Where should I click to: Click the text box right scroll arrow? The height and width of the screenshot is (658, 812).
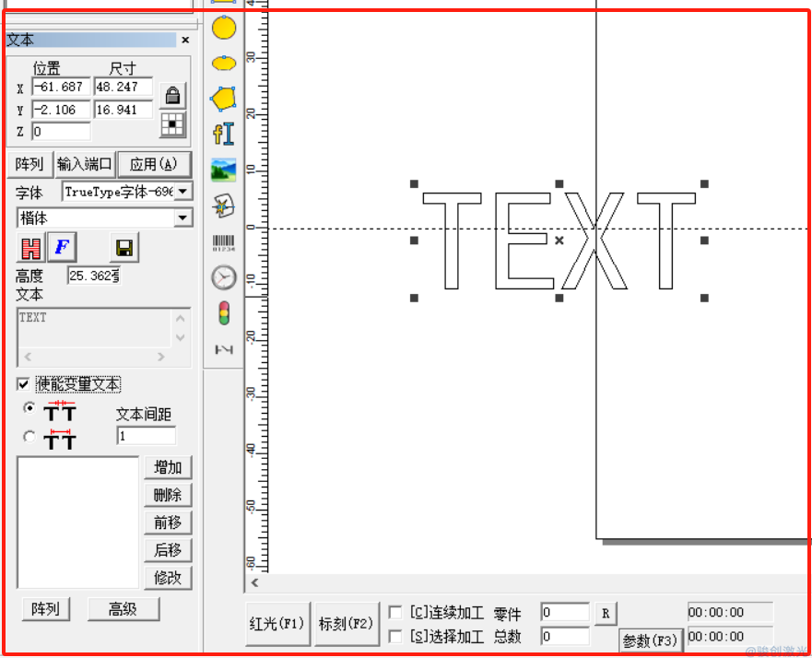(161, 357)
